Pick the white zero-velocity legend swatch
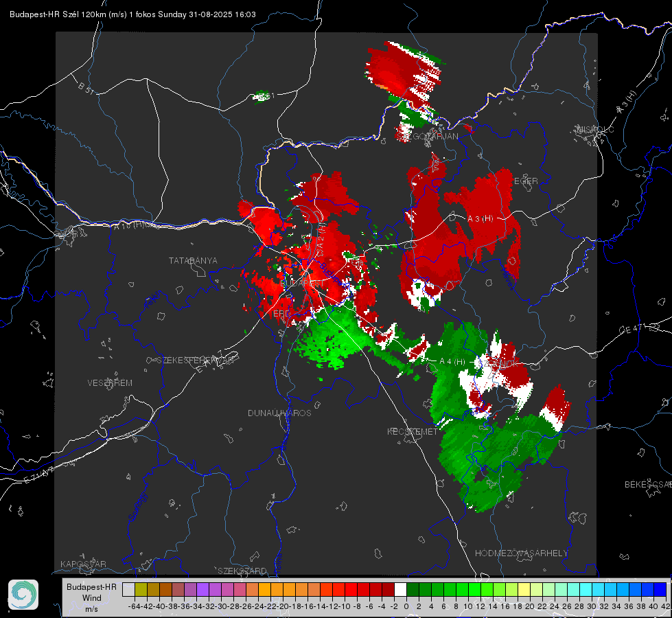The height and width of the screenshot is (618, 672). (x=400, y=589)
